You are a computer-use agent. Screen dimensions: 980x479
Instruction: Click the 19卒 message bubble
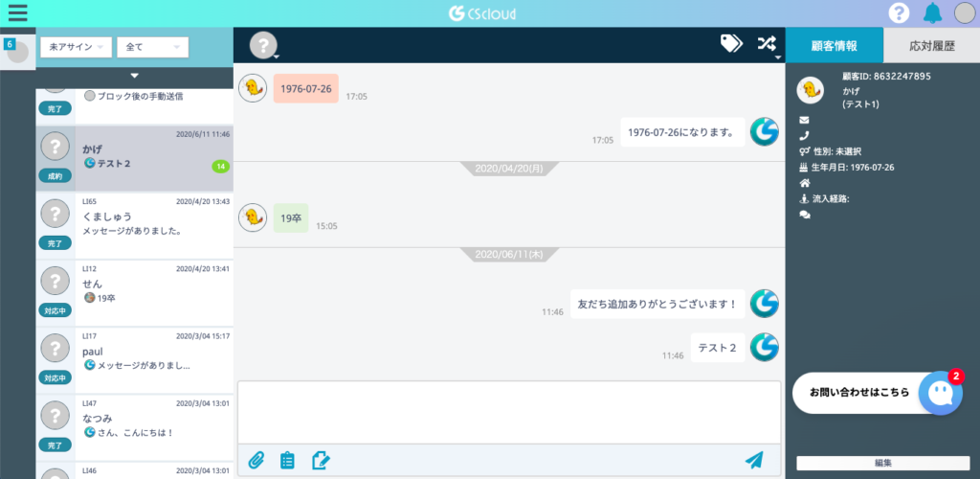[291, 217]
